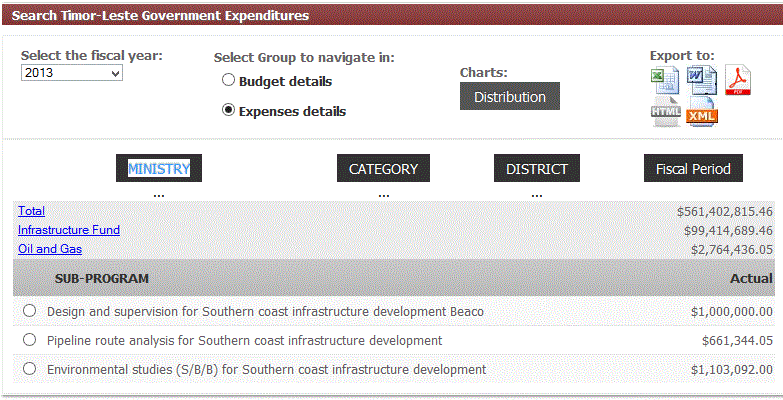
Task: Select the Expenses details radio option
Action: [228, 110]
